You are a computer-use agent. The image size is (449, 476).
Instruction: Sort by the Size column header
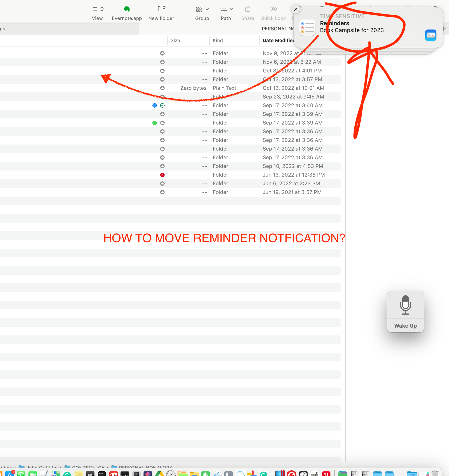pyautogui.click(x=175, y=41)
